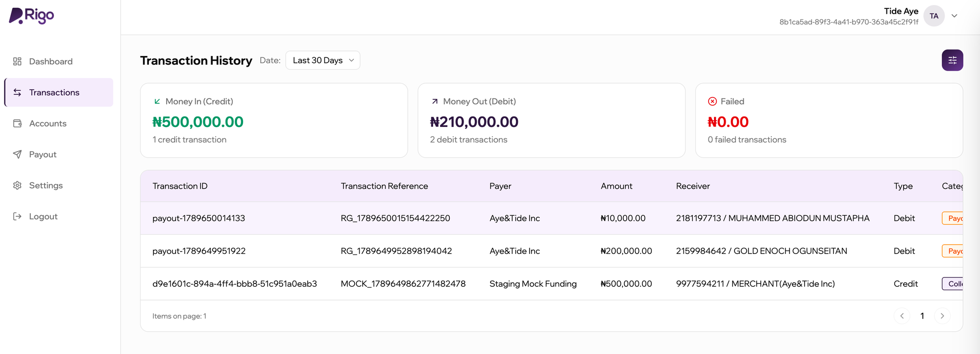Click reference RG_1789650015154422250
The image size is (980, 354).
(x=395, y=218)
